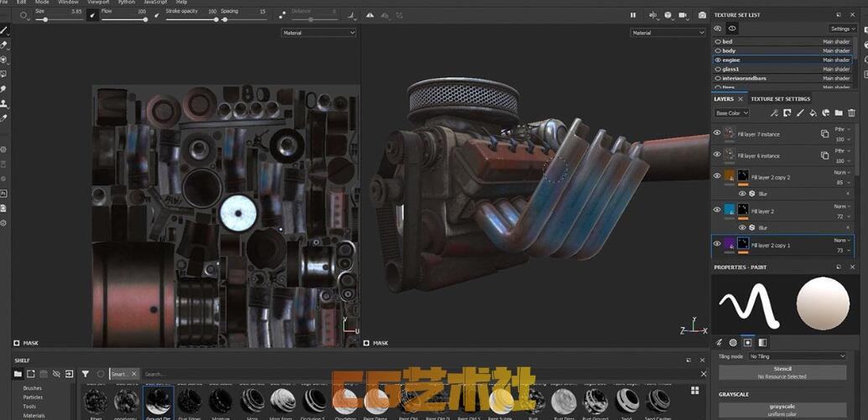The image size is (868, 420).
Task: Select the Polygon Fill tool
Action: coord(4,74)
